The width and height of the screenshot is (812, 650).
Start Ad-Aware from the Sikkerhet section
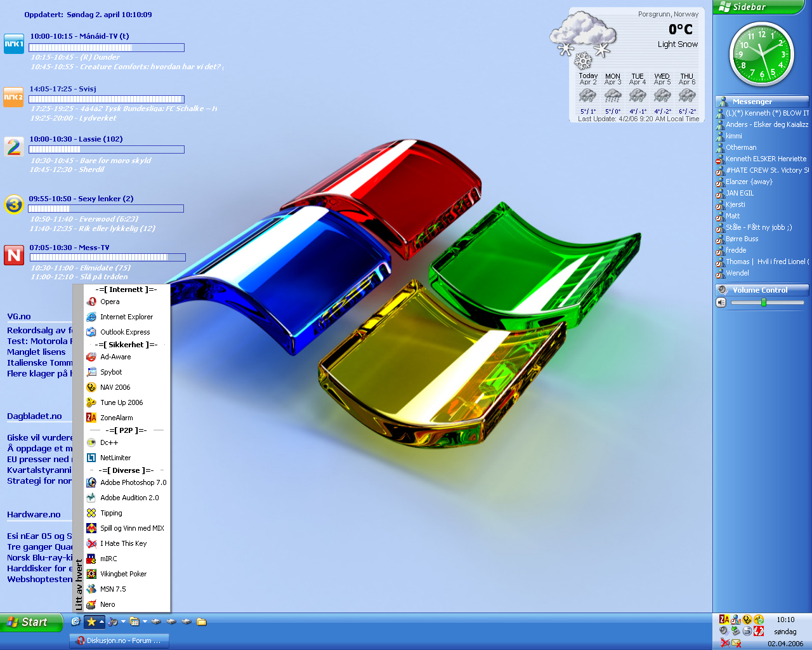(128, 357)
